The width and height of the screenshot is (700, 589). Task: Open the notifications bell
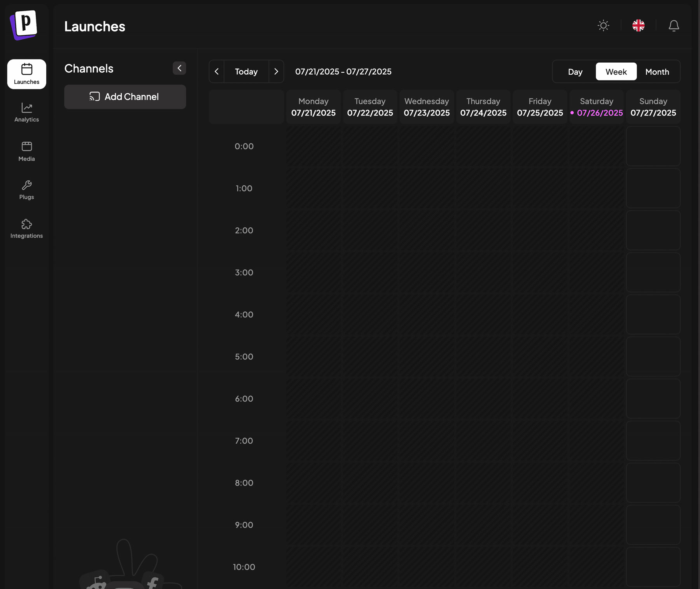pyautogui.click(x=674, y=26)
